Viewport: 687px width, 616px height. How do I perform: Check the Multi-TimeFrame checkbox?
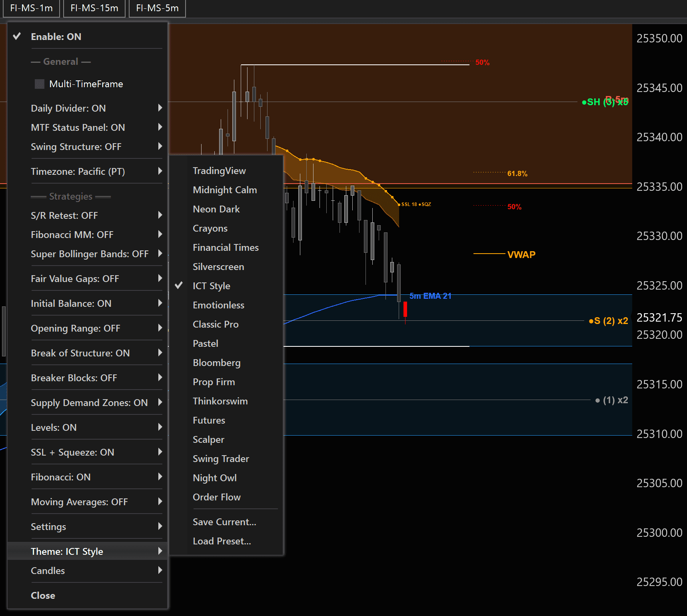pyautogui.click(x=40, y=84)
